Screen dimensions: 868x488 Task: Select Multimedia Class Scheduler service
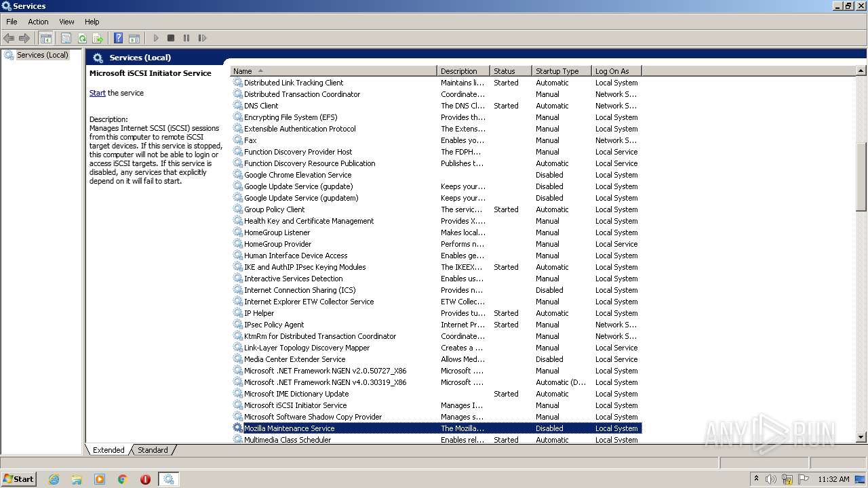pos(436,440)
